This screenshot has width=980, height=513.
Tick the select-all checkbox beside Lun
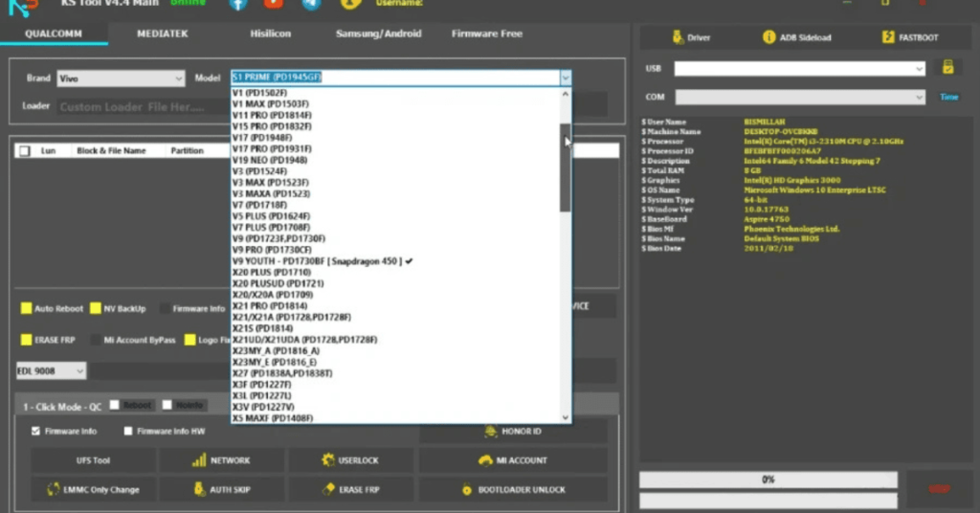click(24, 151)
